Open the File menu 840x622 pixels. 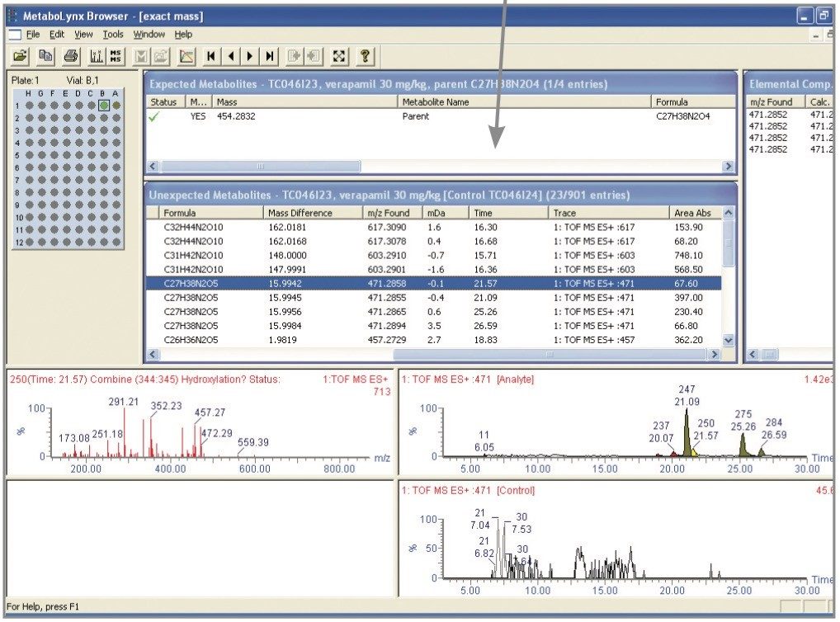pos(33,35)
